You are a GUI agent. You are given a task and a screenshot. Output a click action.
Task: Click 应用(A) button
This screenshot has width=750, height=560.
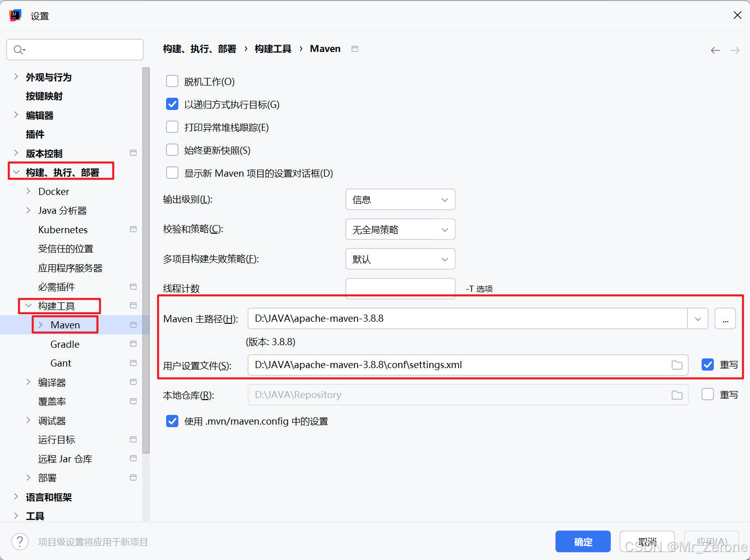pos(712,542)
